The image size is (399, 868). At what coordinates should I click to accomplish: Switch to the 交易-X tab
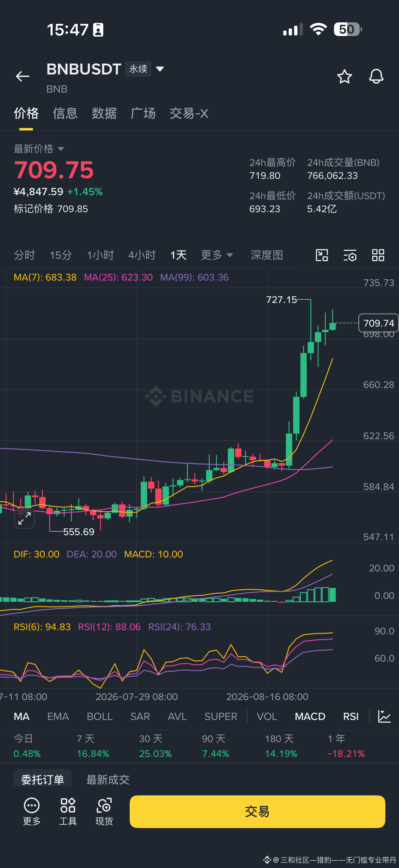pos(189,113)
